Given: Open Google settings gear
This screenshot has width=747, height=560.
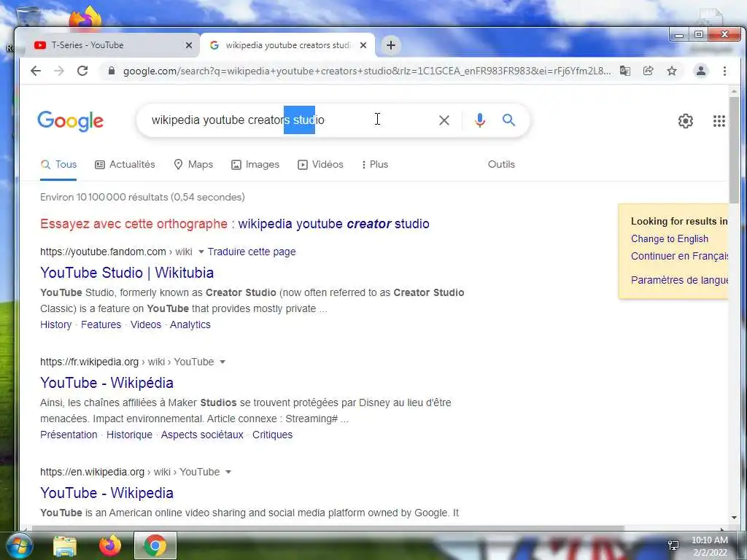Looking at the screenshot, I should click(686, 121).
